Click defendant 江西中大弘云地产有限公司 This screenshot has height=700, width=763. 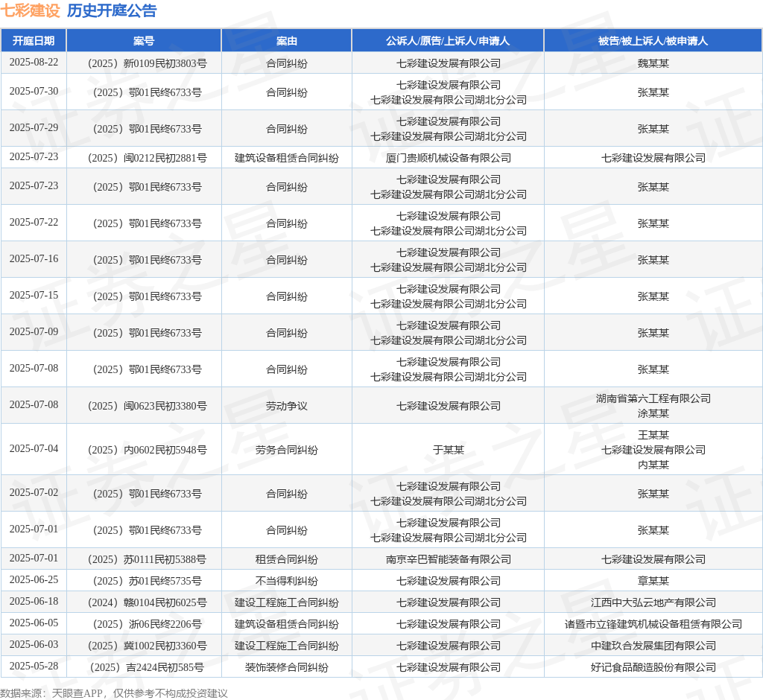pos(653,602)
